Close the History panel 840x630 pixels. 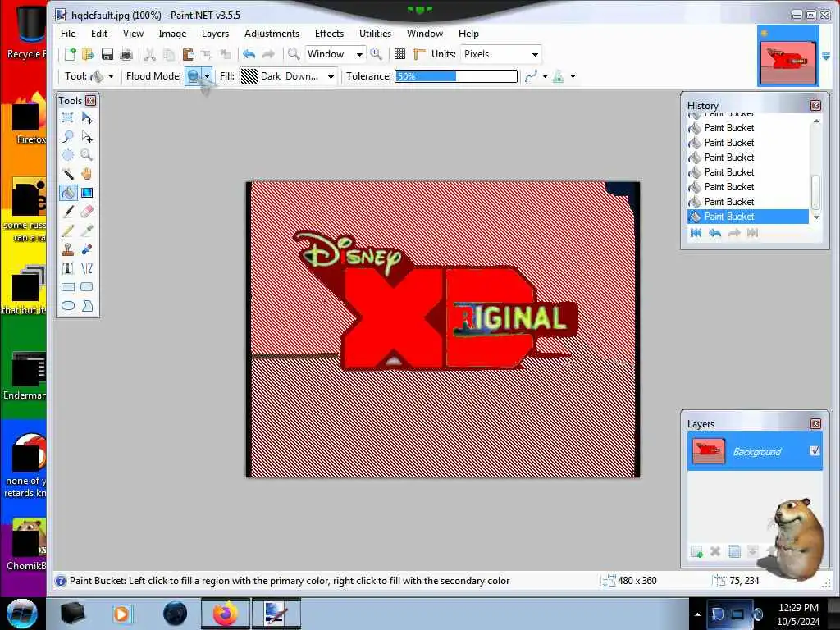815,106
